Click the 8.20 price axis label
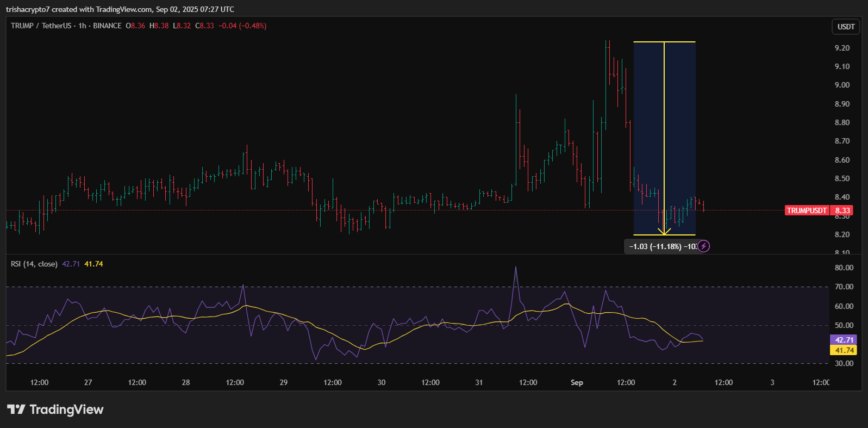This screenshot has height=428, width=868. pos(842,234)
